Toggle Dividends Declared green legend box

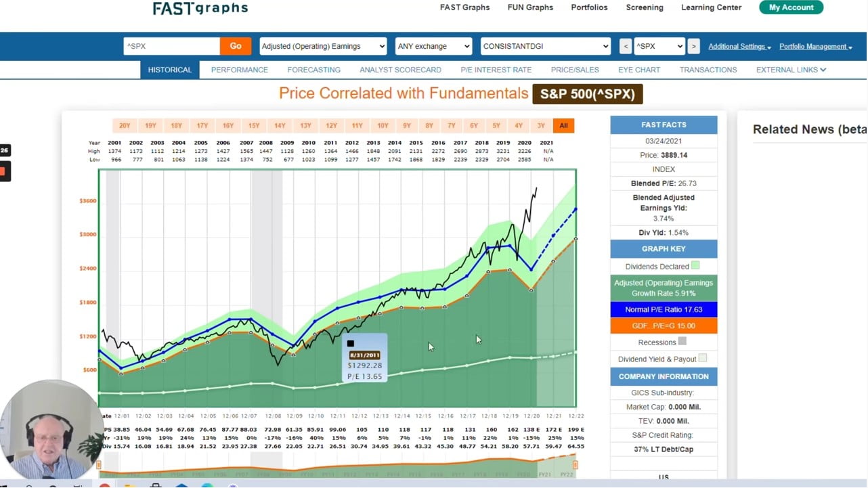coord(695,266)
